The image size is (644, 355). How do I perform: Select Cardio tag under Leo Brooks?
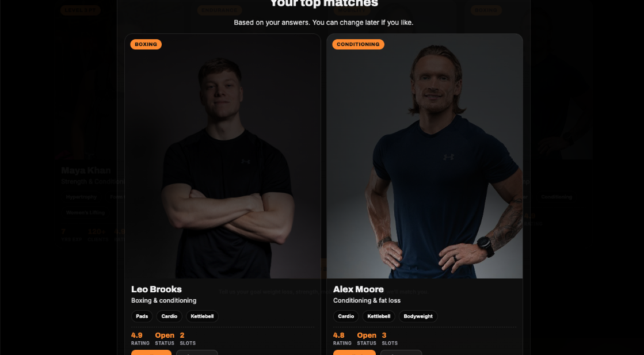(169, 316)
